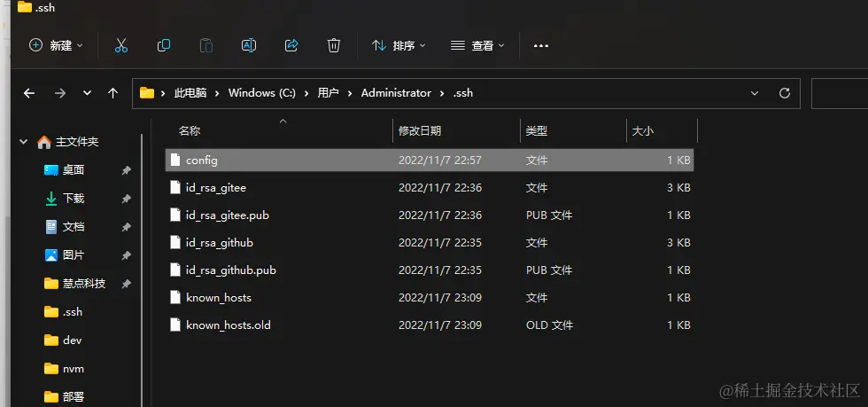Expand chevron after Windows (C:) in path
This screenshot has height=407, width=868.
[306, 93]
